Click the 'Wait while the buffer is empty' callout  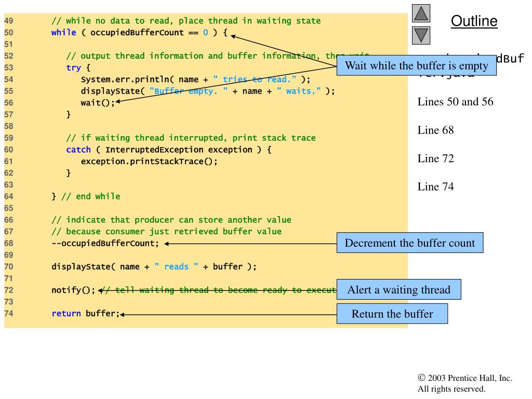(417, 66)
